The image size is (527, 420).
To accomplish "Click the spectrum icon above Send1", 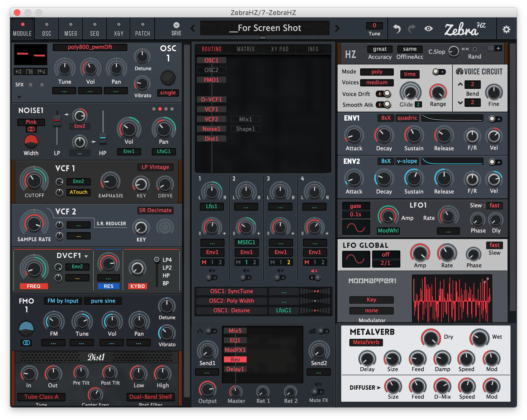I will (200, 331).
